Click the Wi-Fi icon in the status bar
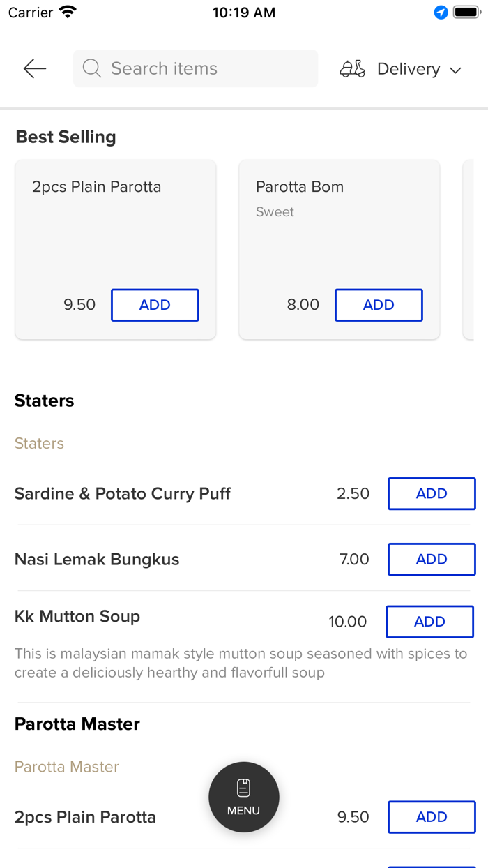This screenshot has width=488, height=868. [66, 11]
